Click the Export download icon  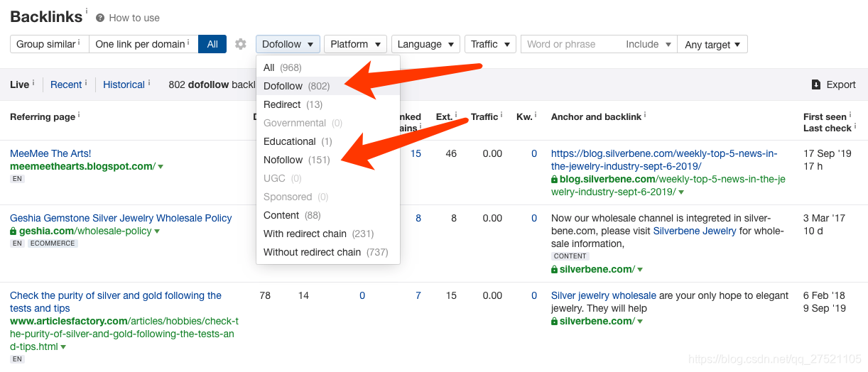816,84
